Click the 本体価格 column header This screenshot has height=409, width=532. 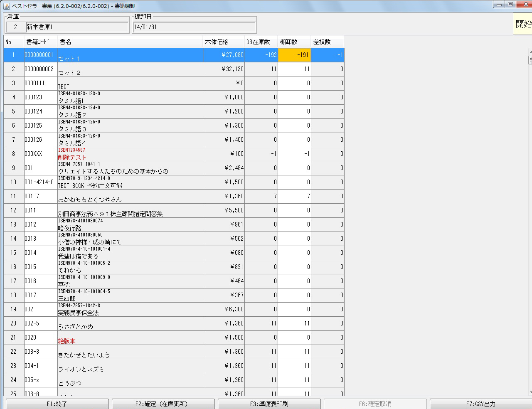point(223,42)
